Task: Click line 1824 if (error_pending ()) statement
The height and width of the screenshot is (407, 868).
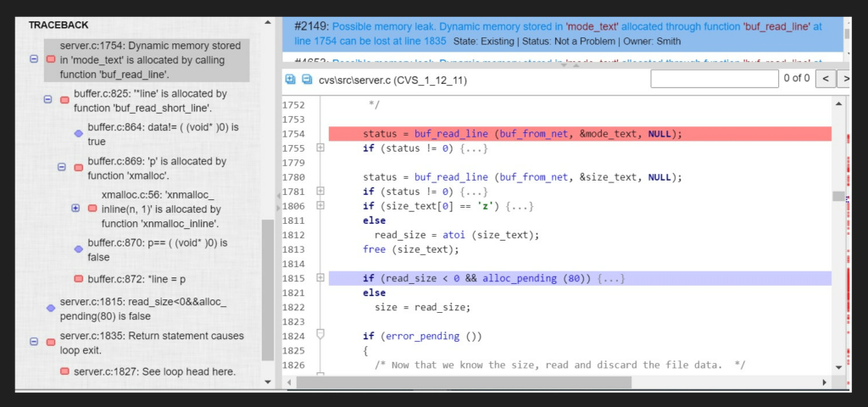Action: click(422, 336)
